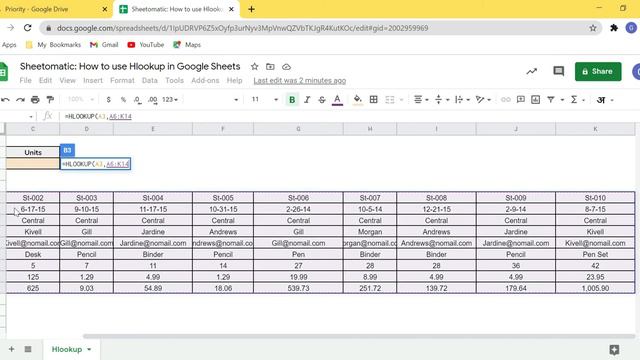Viewport: 640px width, 360px height.
Task: Print the spreadsheet with the printer icon
Action: tap(35, 100)
